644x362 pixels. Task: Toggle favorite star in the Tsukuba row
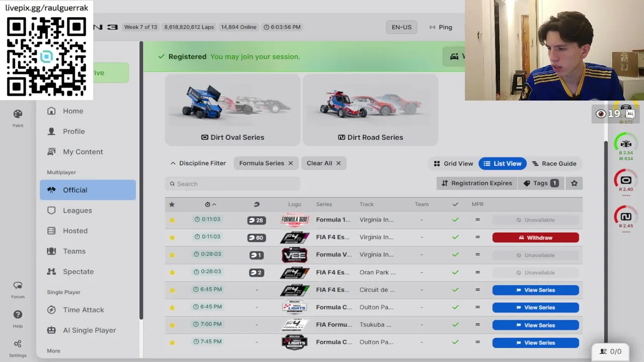point(172,325)
